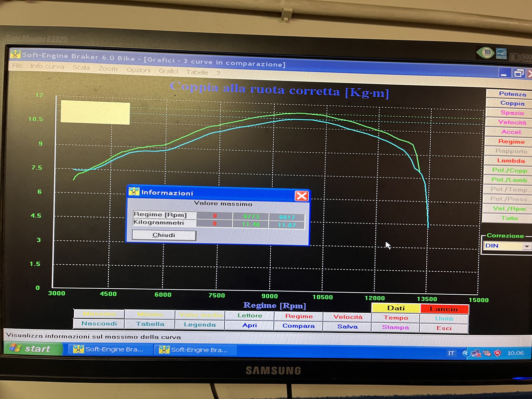Click the Apri button
This screenshot has height=399, width=532.
250,325
